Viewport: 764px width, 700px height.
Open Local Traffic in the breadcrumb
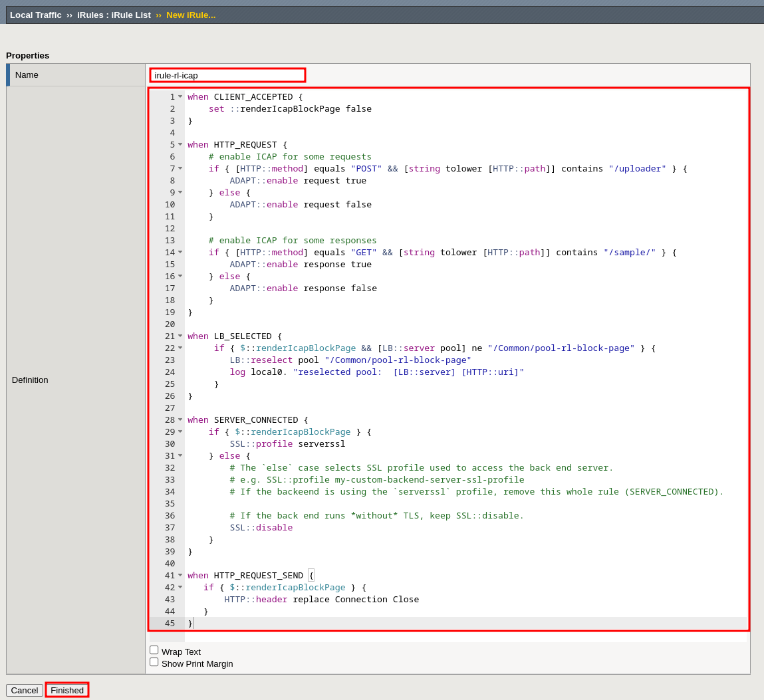(36, 15)
